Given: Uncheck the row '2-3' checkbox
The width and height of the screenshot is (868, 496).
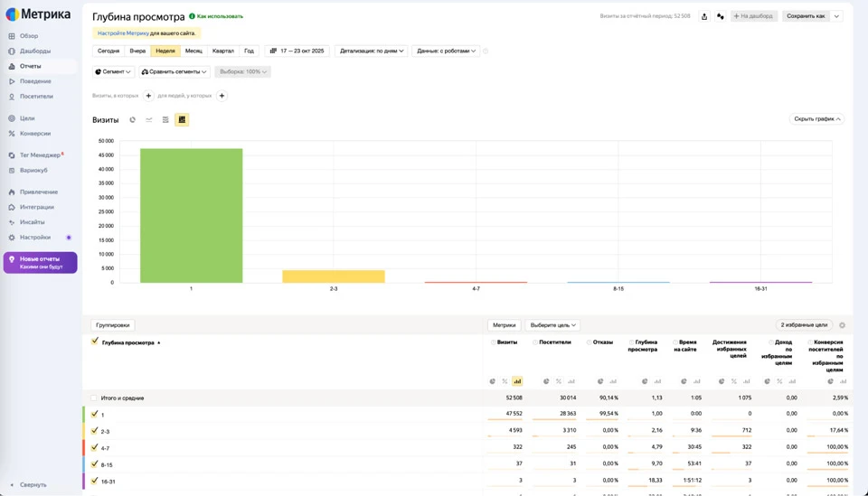Looking at the screenshot, I should click(x=94, y=431).
